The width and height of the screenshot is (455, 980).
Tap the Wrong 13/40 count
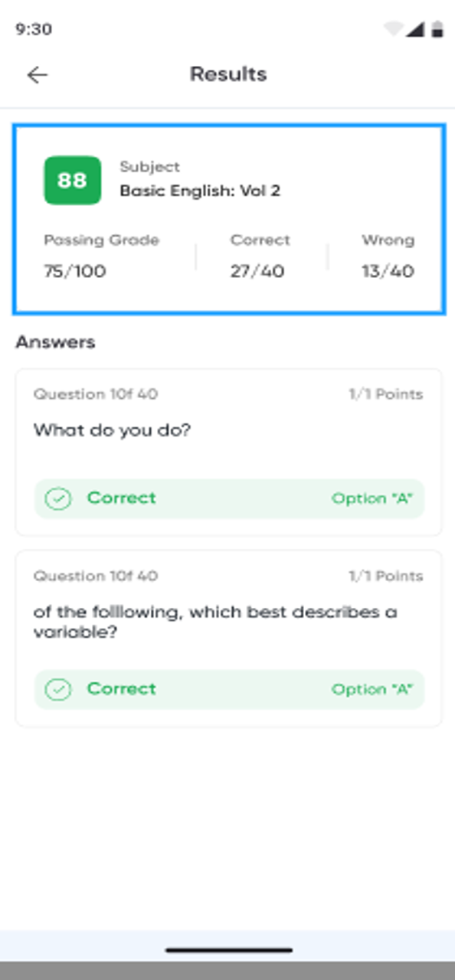[x=388, y=271]
